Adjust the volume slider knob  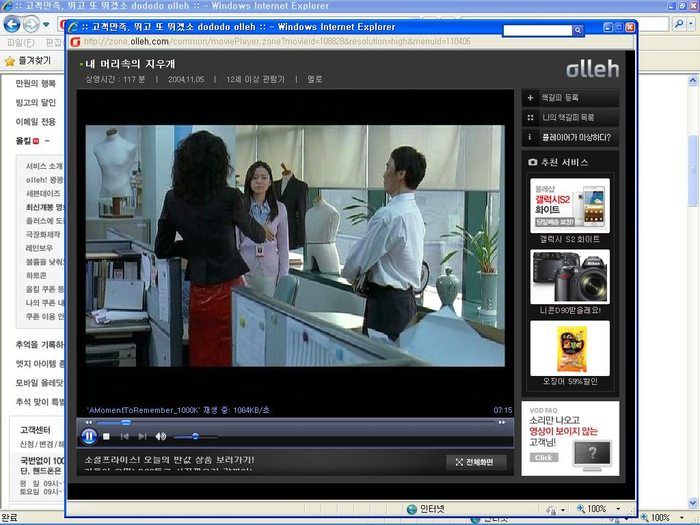tap(195, 436)
